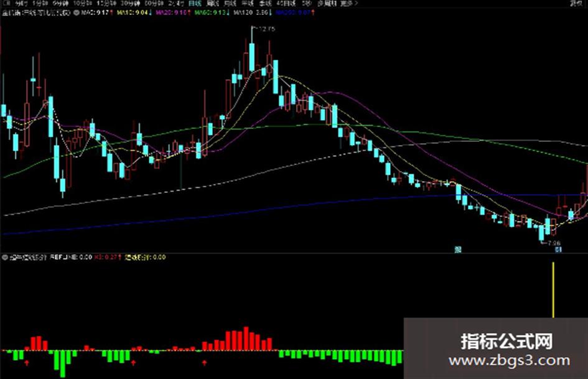Image resolution: width=588 pixels, height=379 pixels.
Task: Open sub-chart indicator settings round icon
Action: click(x=5, y=258)
